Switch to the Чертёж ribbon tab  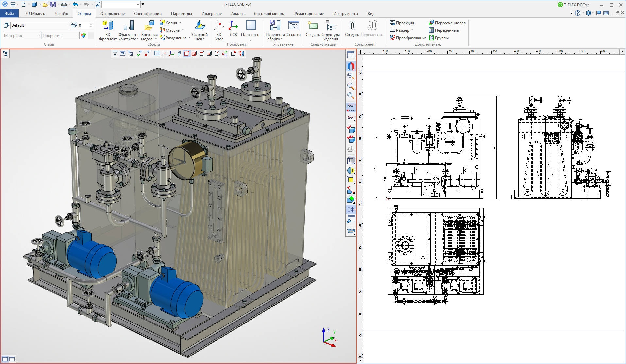point(61,14)
